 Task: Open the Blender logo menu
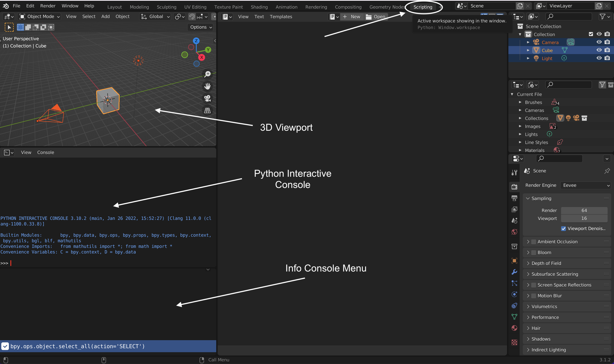pyautogui.click(x=6, y=6)
